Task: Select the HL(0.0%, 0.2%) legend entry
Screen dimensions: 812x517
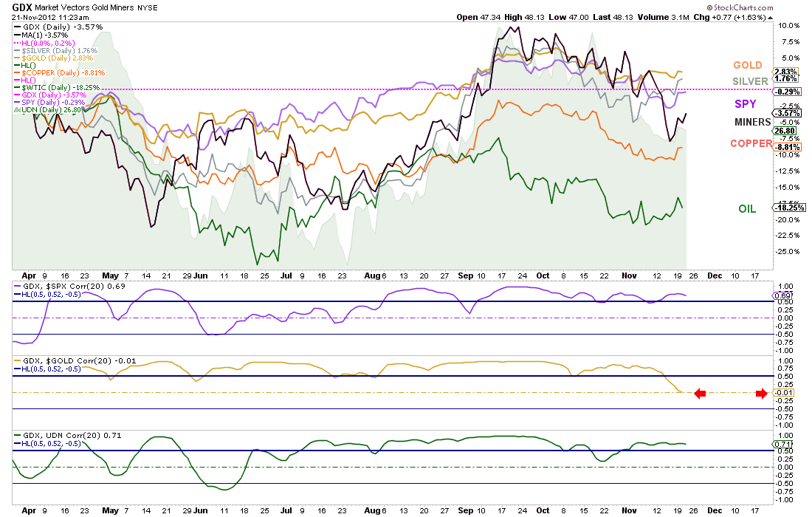Action: coord(44,43)
